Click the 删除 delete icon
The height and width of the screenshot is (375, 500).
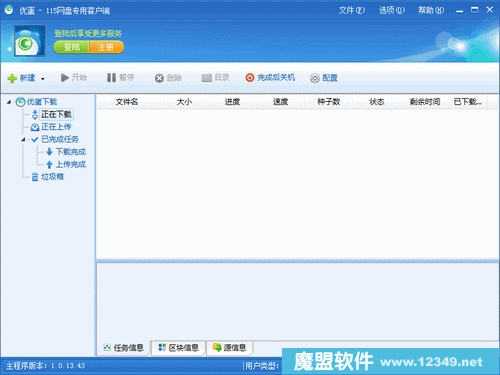159,78
